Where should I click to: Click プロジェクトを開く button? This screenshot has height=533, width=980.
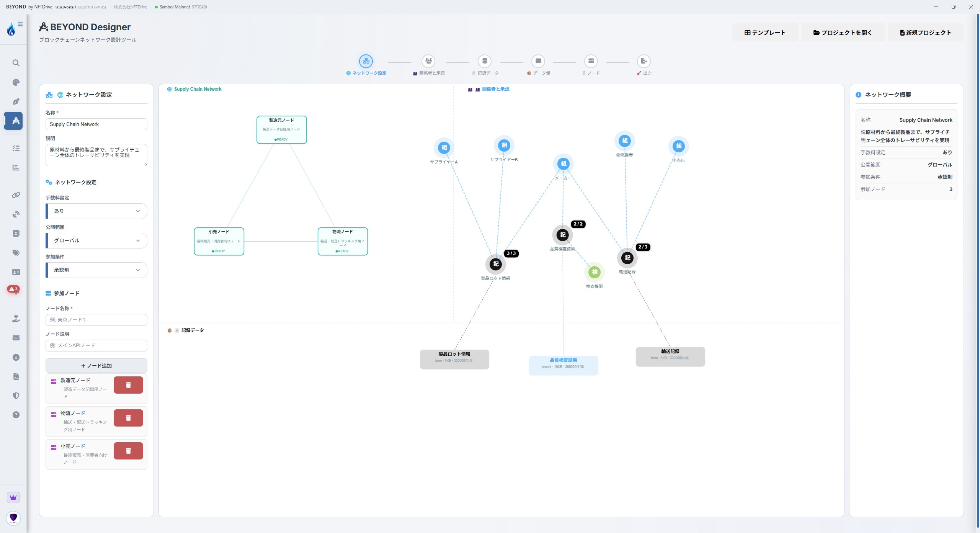tap(843, 33)
